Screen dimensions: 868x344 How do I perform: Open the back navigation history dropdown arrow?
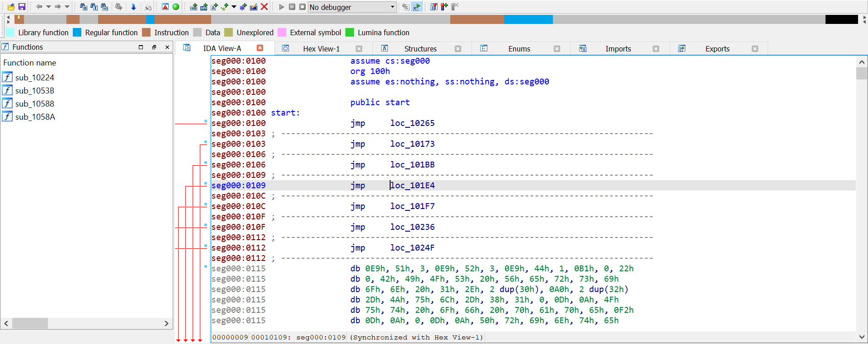click(48, 7)
